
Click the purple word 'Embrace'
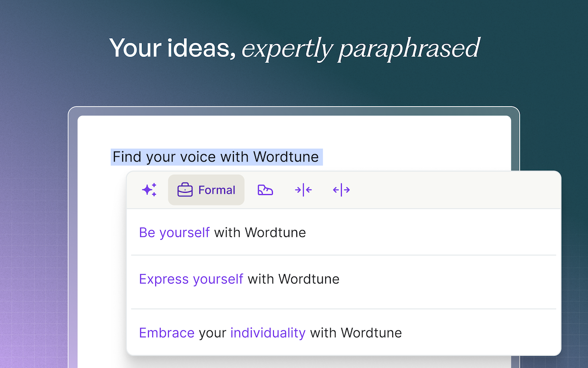pos(166,333)
